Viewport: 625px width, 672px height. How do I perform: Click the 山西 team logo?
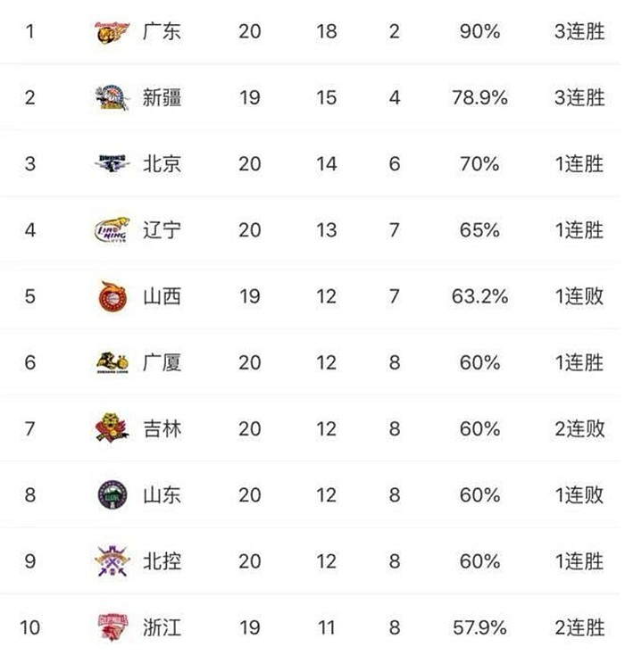tap(113, 295)
